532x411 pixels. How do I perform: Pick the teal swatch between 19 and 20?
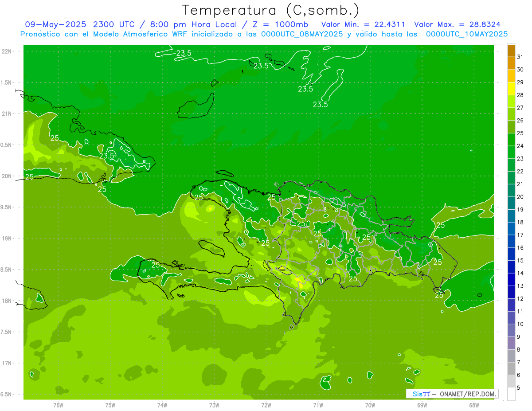511,204
